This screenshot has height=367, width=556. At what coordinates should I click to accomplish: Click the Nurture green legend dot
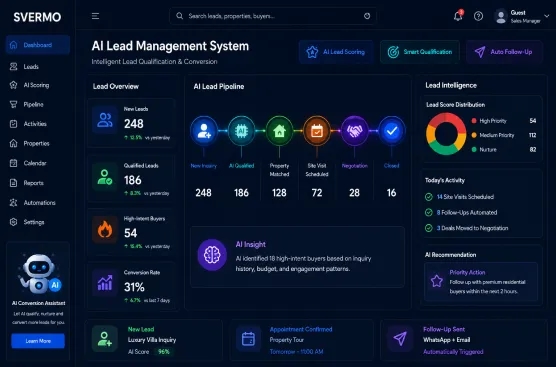[x=474, y=150]
